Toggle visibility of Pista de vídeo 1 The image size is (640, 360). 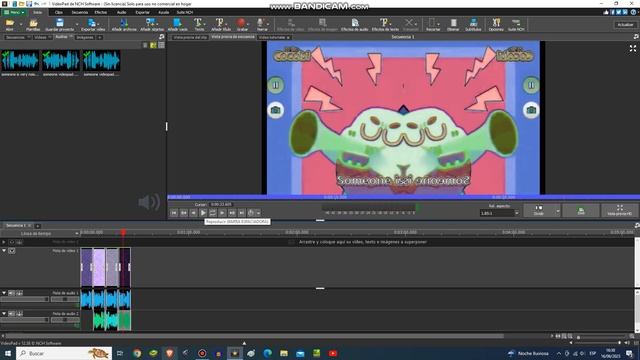(11, 251)
